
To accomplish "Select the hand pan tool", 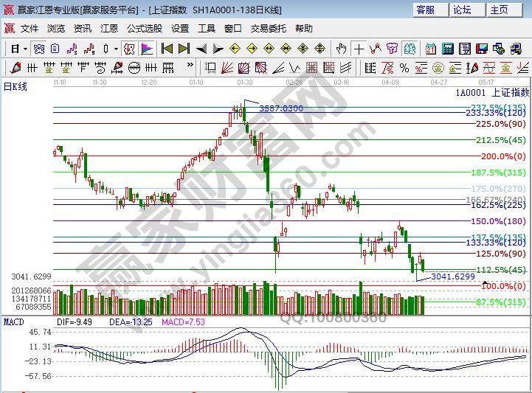I will tap(341, 49).
